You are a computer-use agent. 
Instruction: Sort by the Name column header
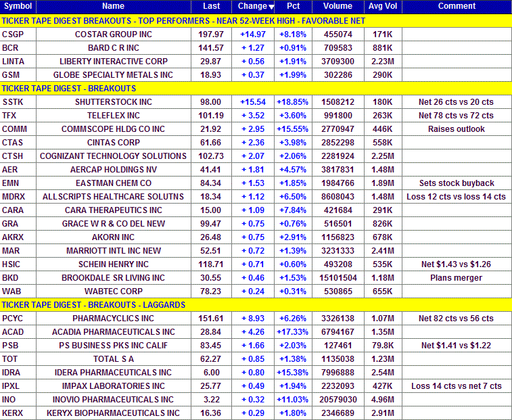114,6
